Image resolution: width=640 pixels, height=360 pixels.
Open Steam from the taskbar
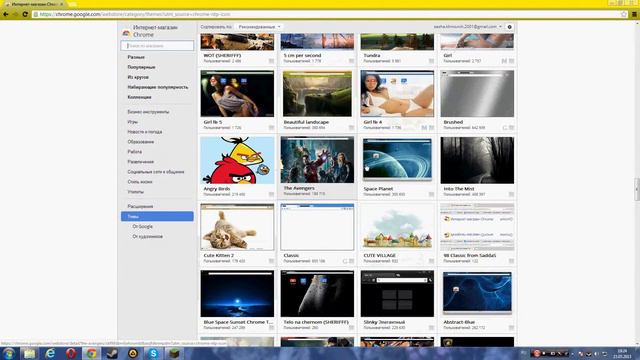[112, 353]
